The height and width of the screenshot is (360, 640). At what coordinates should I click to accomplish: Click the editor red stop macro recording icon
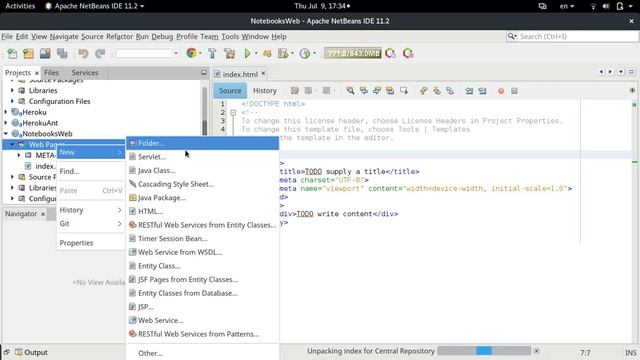click(x=501, y=91)
